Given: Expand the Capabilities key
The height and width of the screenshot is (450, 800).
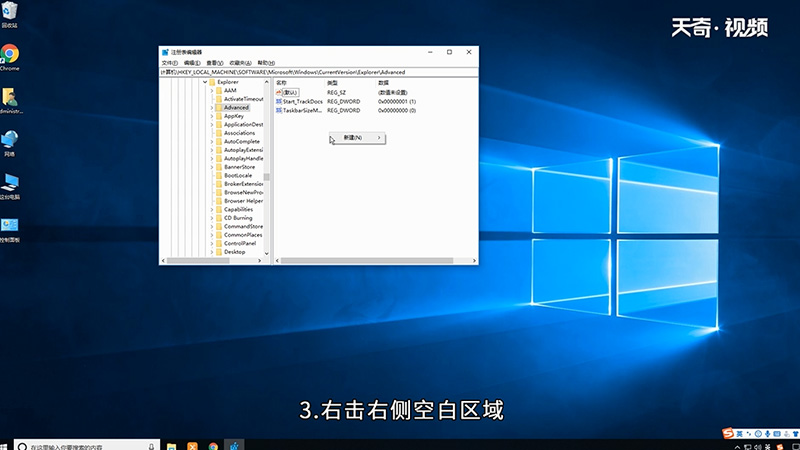Looking at the screenshot, I should click(212, 210).
